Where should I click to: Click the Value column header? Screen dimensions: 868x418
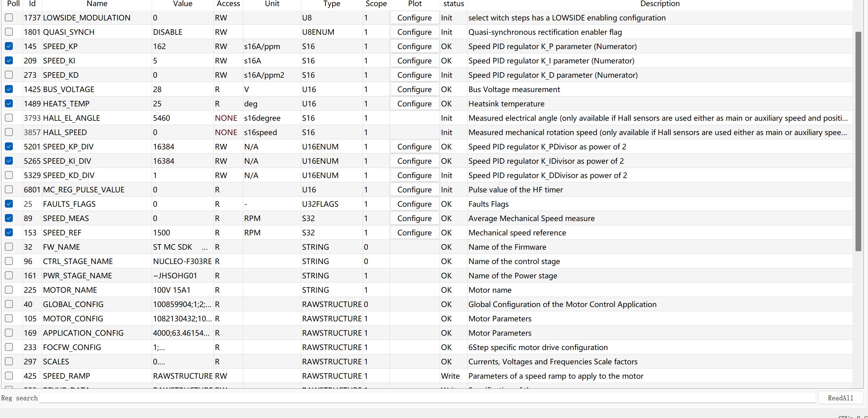pos(183,4)
